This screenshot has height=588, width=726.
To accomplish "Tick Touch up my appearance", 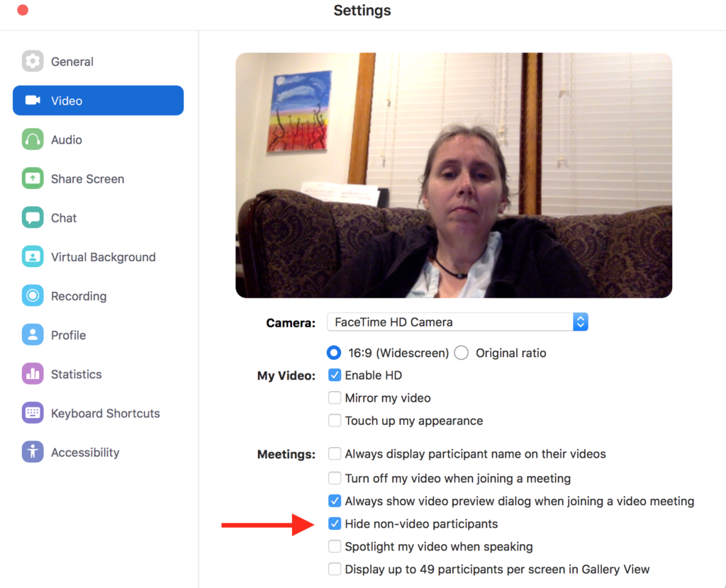I will point(335,421).
